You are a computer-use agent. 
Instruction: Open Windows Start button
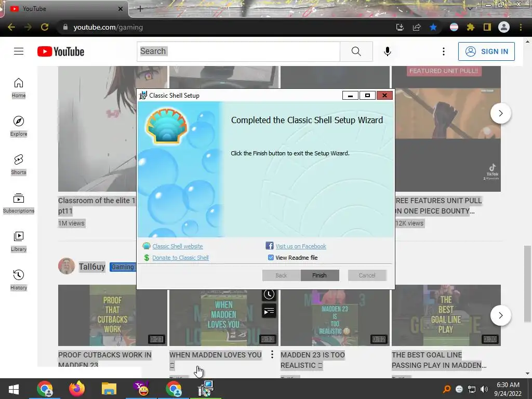(14, 389)
